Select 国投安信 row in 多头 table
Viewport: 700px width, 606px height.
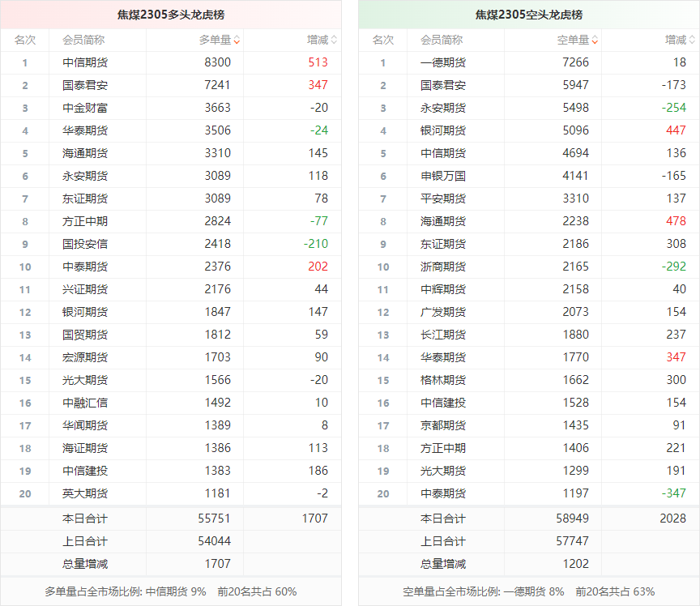coord(85,244)
